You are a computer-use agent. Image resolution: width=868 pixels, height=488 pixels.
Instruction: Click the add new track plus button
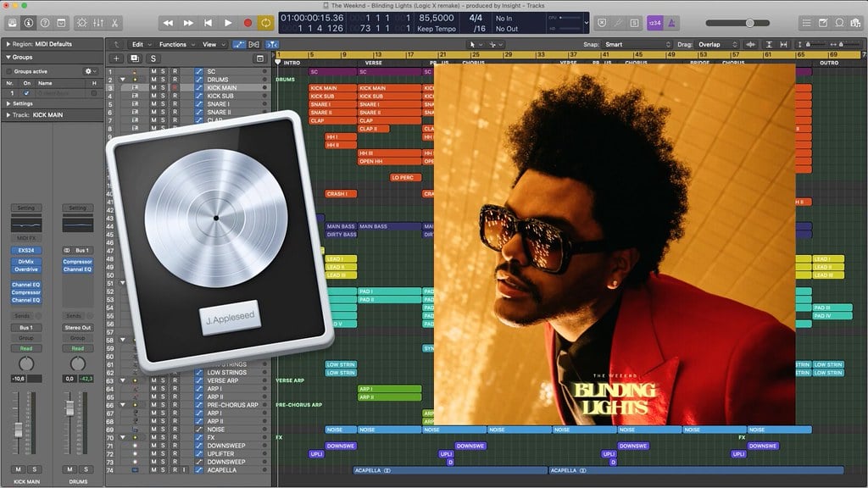point(115,58)
